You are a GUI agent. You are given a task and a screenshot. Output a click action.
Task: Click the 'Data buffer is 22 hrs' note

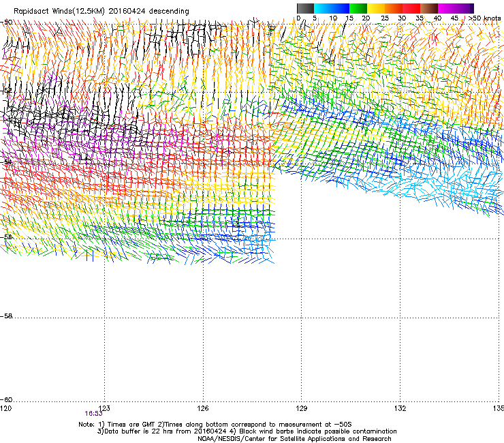click(x=247, y=431)
